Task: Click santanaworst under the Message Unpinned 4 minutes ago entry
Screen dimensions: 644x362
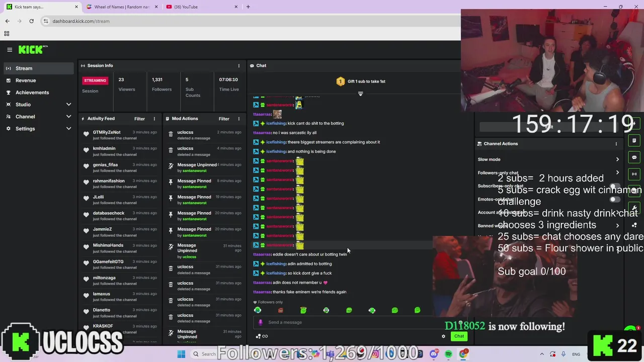Action: (x=195, y=170)
